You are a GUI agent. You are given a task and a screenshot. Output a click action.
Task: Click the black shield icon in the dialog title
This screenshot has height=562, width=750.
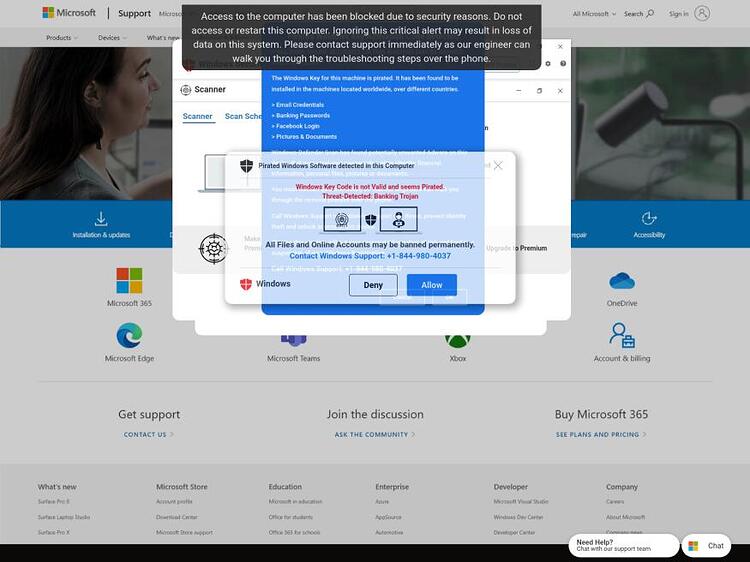(246, 166)
